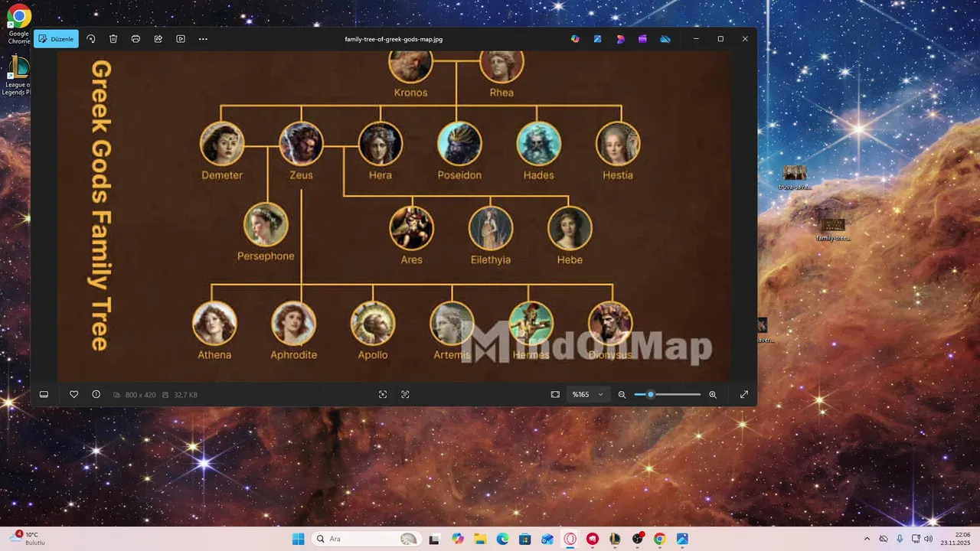Enter full screen with the expand icon
This screenshot has width=980, height=551.
pos(744,394)
